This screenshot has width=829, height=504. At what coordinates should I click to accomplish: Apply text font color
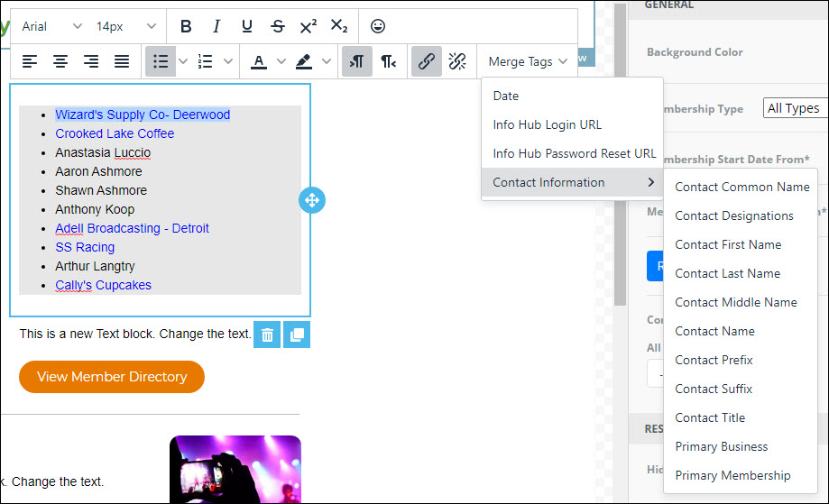tap(259, 62)
